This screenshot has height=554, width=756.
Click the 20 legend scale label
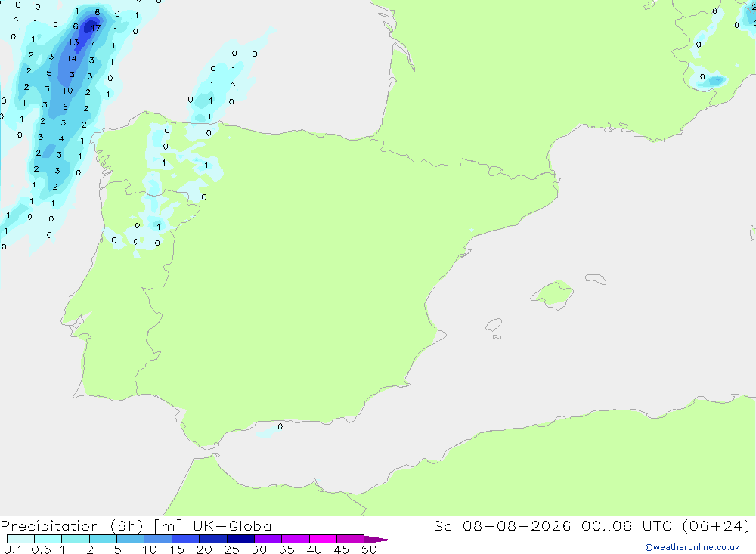click(x=204, y=549)
